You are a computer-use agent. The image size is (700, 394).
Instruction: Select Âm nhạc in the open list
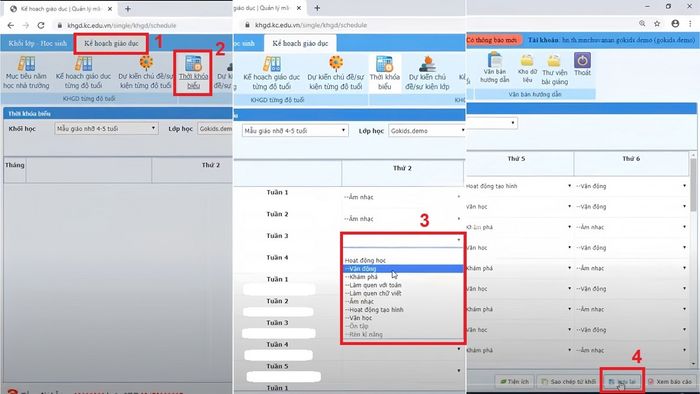pos(403,301)
